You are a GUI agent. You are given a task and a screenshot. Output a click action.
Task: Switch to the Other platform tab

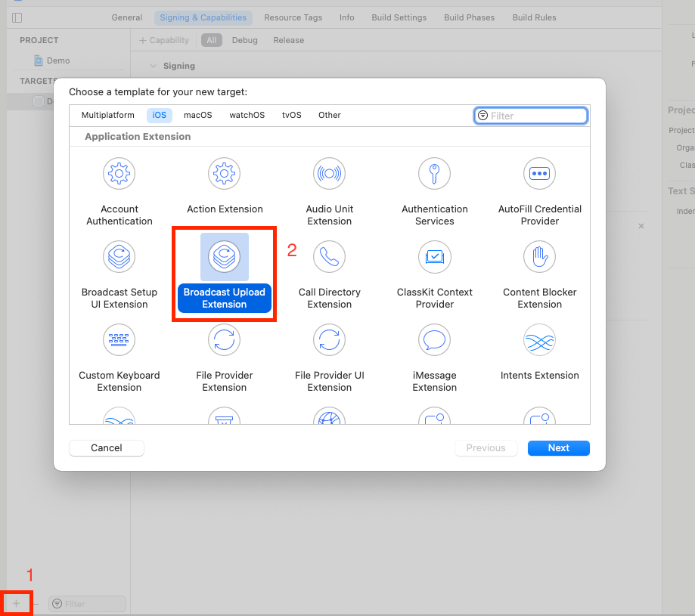point(329,115)
